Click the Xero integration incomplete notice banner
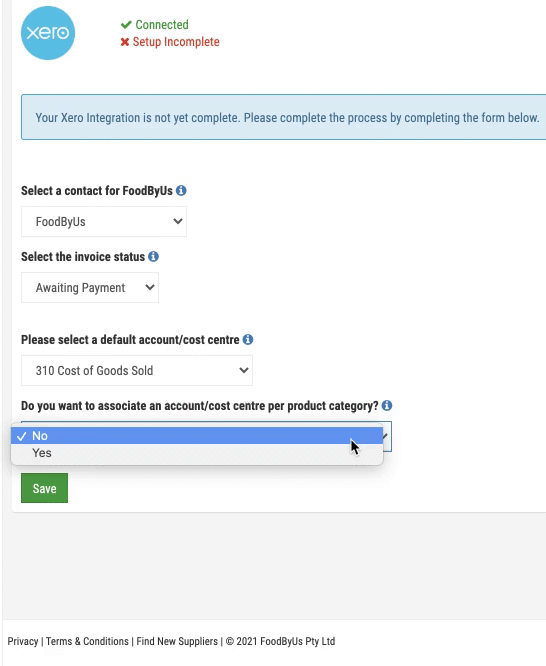The height and width of the screenshot is (666, 546). (x=283, y=117)
